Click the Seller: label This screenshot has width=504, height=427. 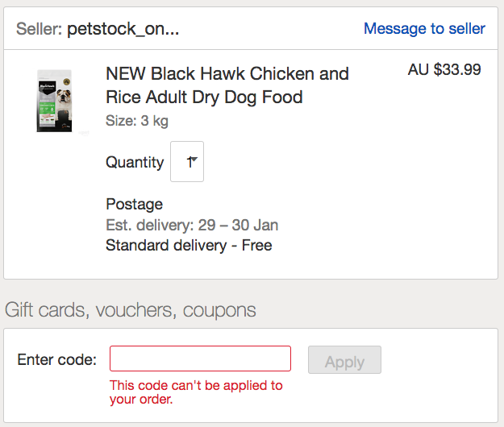pos(39,29)
